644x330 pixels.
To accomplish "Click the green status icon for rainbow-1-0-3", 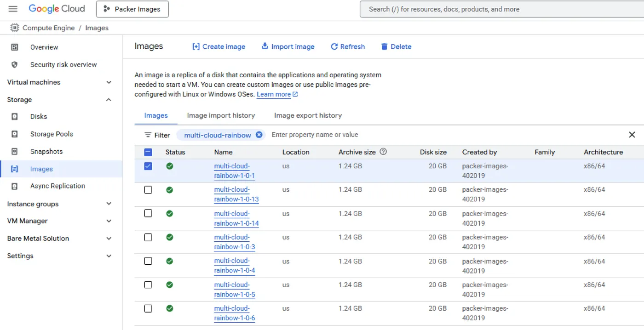I will (170, 237).
